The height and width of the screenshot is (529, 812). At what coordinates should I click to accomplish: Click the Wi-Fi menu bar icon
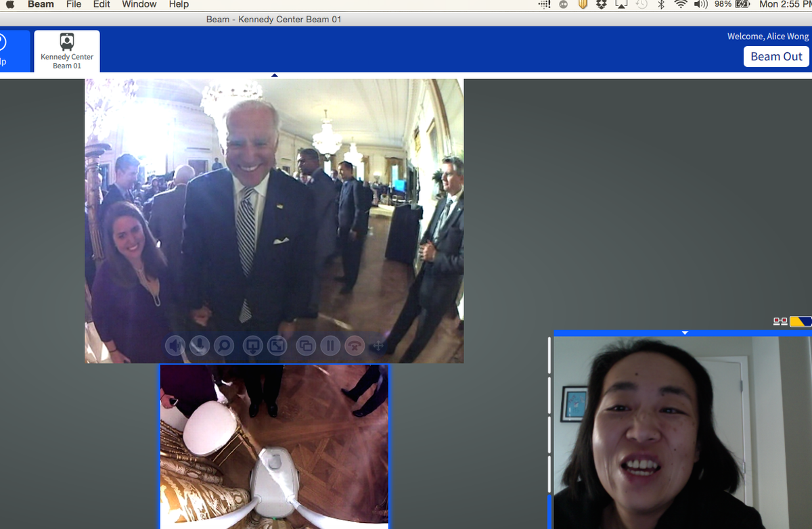pyautogui.click(x=681, y=4)
